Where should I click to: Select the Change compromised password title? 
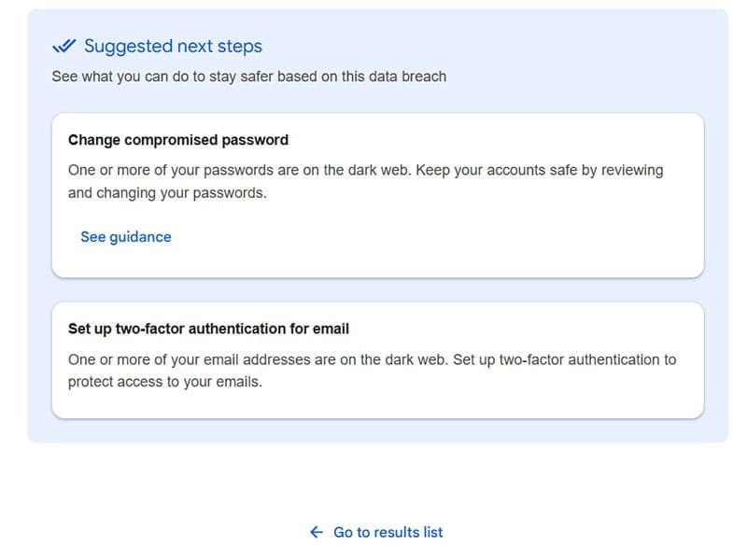(x=178, y=140)
